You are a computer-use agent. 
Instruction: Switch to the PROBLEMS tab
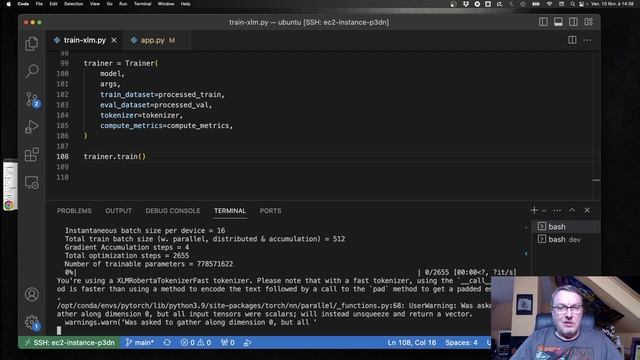pos(74,211)
